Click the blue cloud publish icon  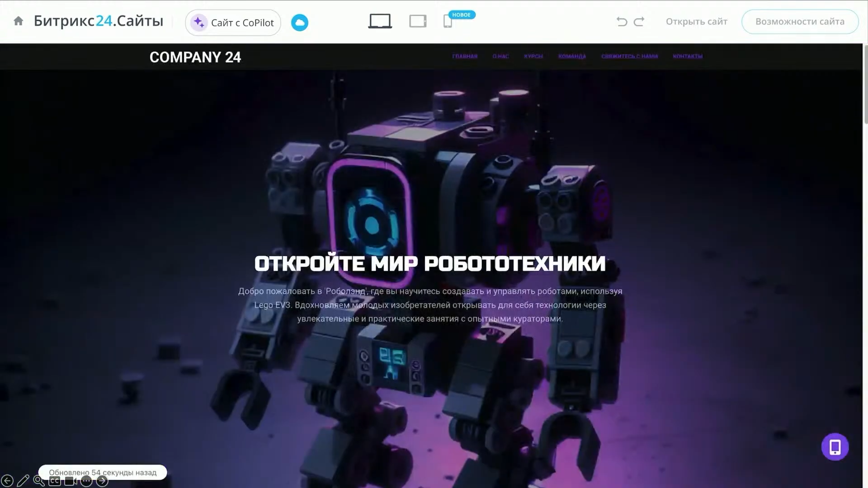coord(299,23)
